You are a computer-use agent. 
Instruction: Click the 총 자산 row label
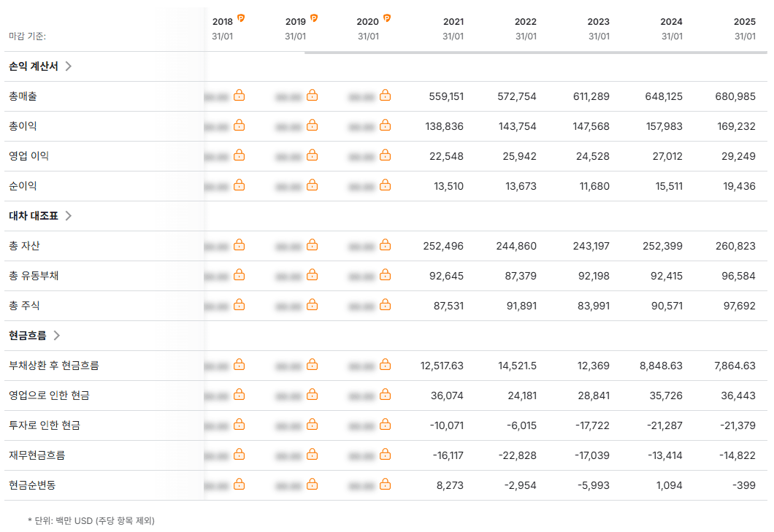(24, 246)
